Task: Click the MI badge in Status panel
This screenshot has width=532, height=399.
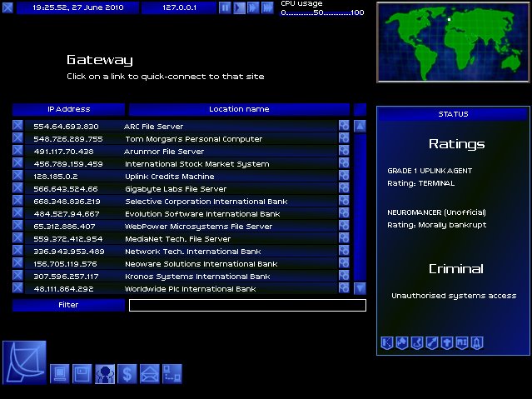Action: (462, 342)
